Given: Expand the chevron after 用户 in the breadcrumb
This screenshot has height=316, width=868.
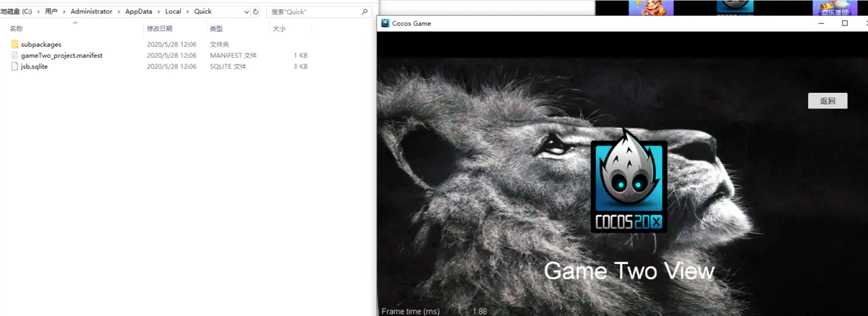Looking at the screenshot, I should pos(64,12).
